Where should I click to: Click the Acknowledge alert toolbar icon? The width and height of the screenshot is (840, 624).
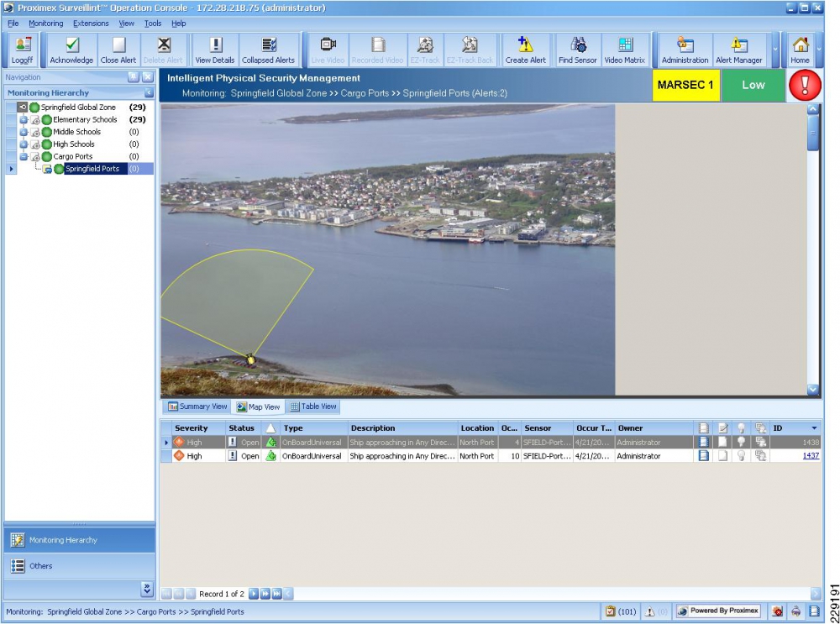[71, 50]
